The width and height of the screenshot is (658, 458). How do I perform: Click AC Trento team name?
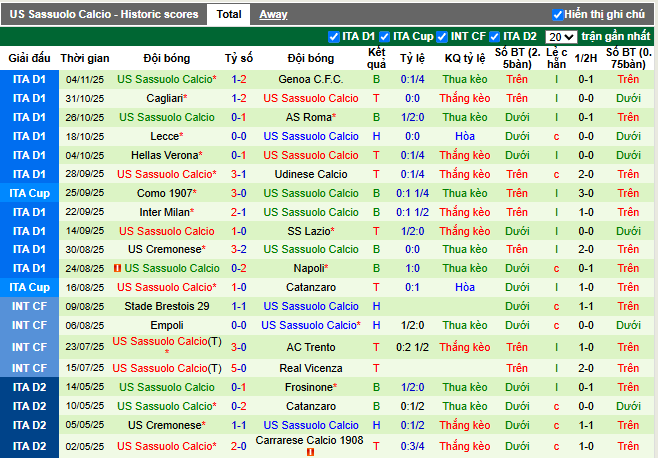click(311, 347)
